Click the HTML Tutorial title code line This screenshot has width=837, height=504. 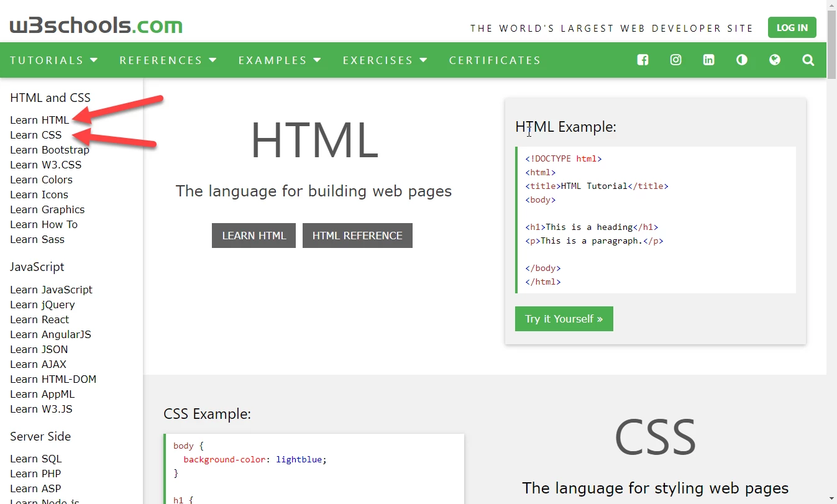click(x=597, y=186)
